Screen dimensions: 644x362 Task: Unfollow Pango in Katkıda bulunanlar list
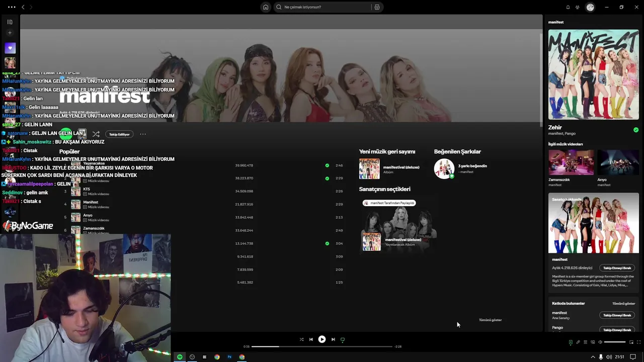(617, 330)
